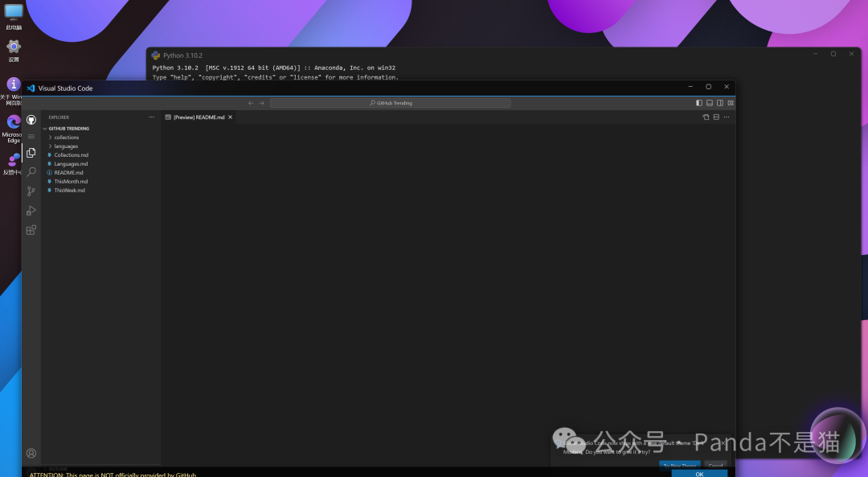Maximize the Visual Studio Code window
Viewport: 868px width, 477px height.
pyautogui.click(x=708, y=87)
